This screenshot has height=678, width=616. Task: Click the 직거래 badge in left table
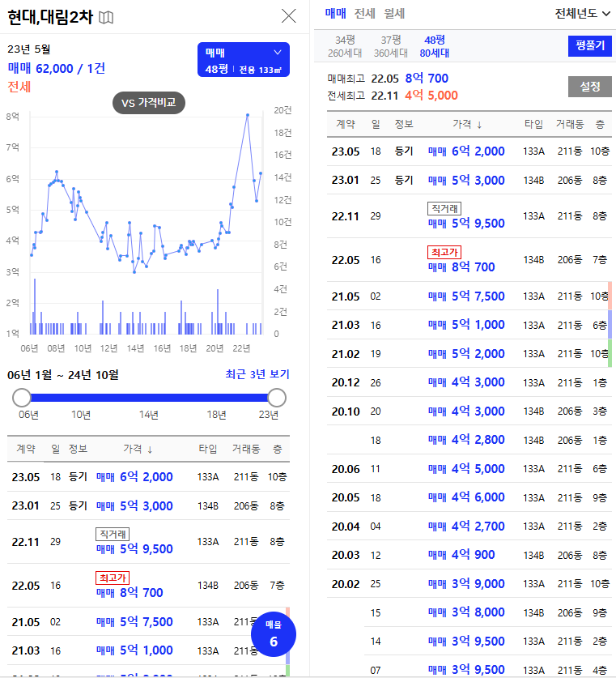113,534
